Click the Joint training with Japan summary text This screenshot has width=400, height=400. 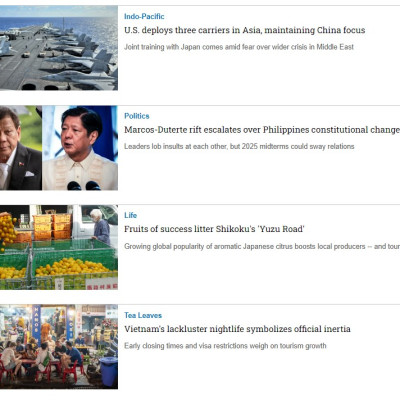[239, 47]
